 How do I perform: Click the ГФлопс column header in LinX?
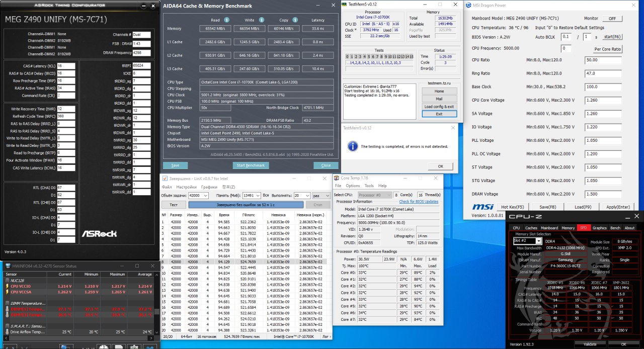248,215
